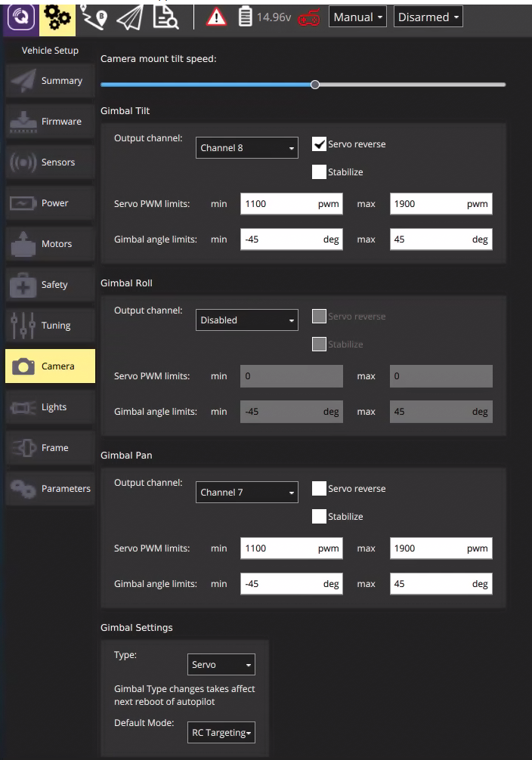Open the Plan waypoint view icon
The height and width of the screenshot is (760, 532).
click(94, 18)
